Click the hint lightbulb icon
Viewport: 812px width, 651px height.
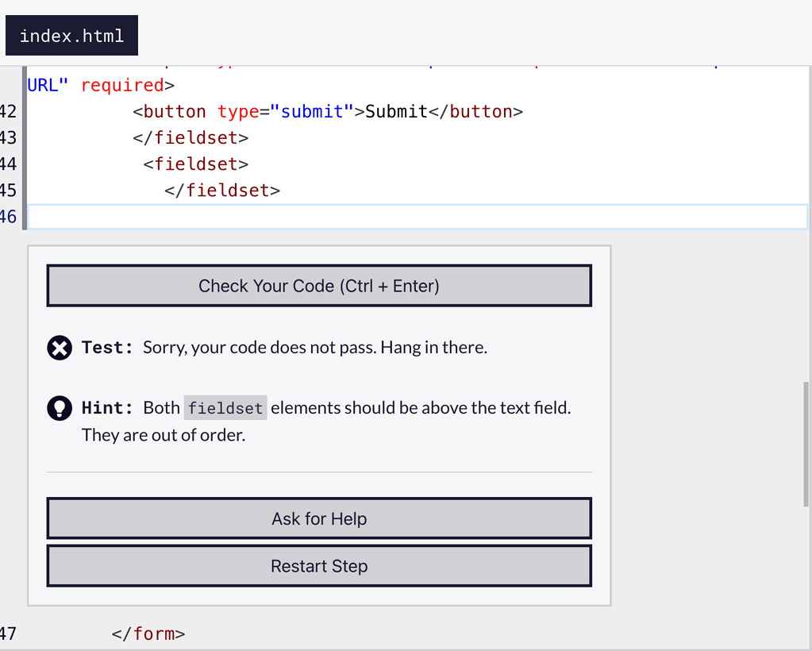pyautogui.click(x=60, y=408)
